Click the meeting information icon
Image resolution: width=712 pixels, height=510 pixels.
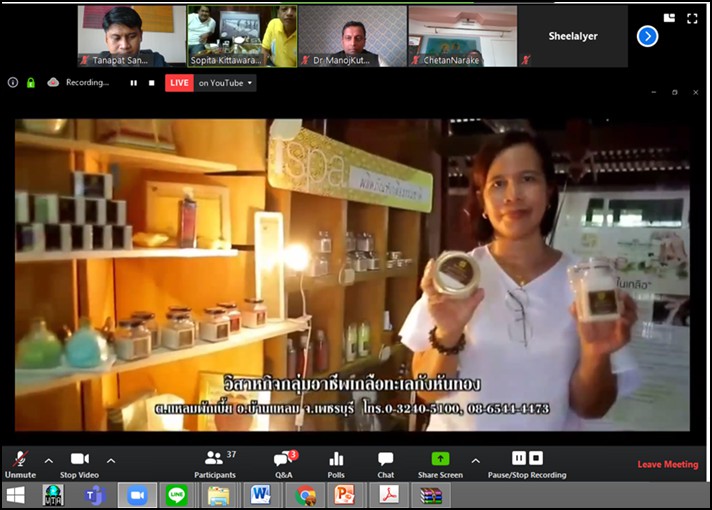point(13,83)
